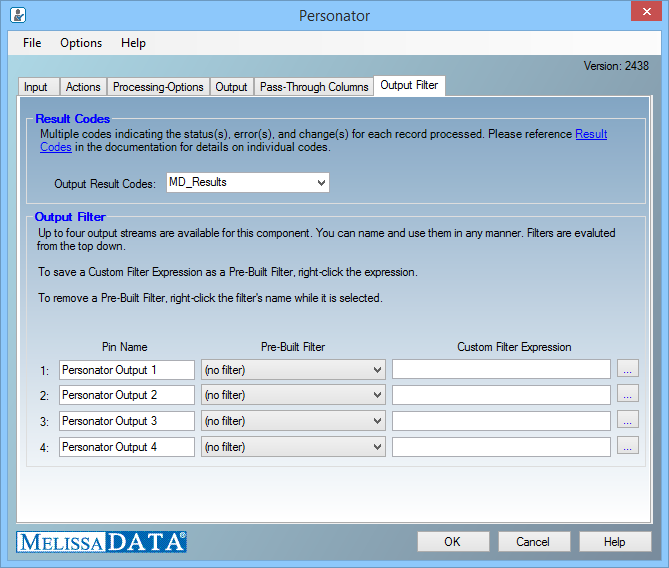The height and width of the screenshot is (568, 669).
Task: Open expression builder for output row 3
Action: click(627, 421)
